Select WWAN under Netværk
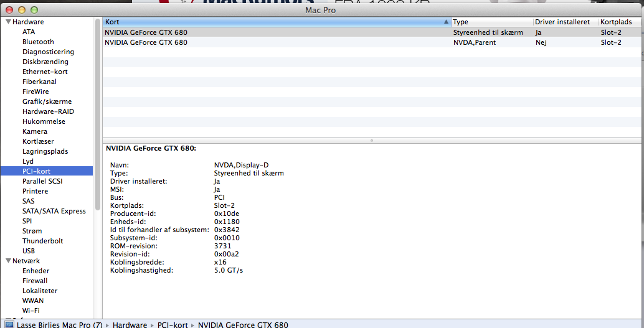 pos(33,301)
